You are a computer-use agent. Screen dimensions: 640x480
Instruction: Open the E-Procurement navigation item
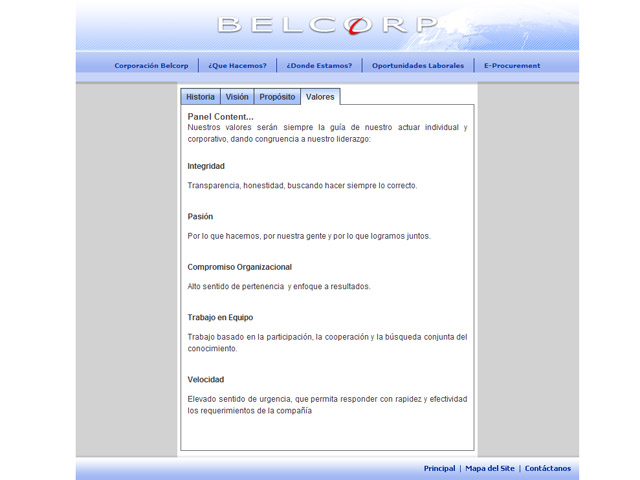pyautogui.click(x=512, y=66)
